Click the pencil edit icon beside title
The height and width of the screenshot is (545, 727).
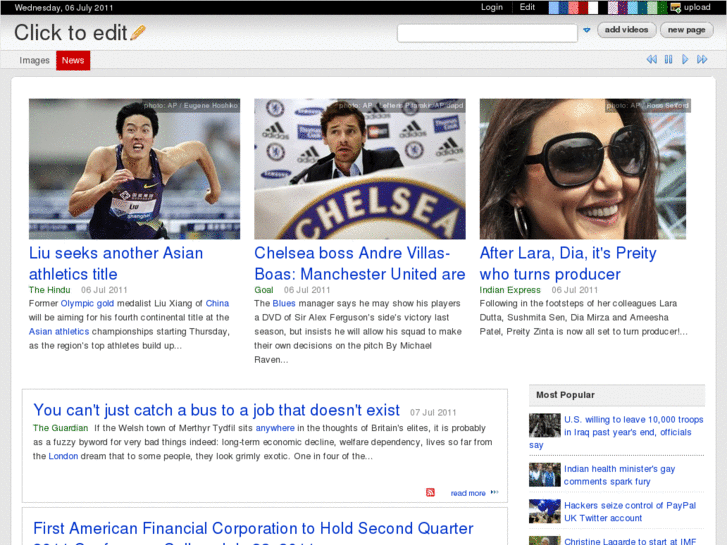pyautogui.click(x=138, y=33)
